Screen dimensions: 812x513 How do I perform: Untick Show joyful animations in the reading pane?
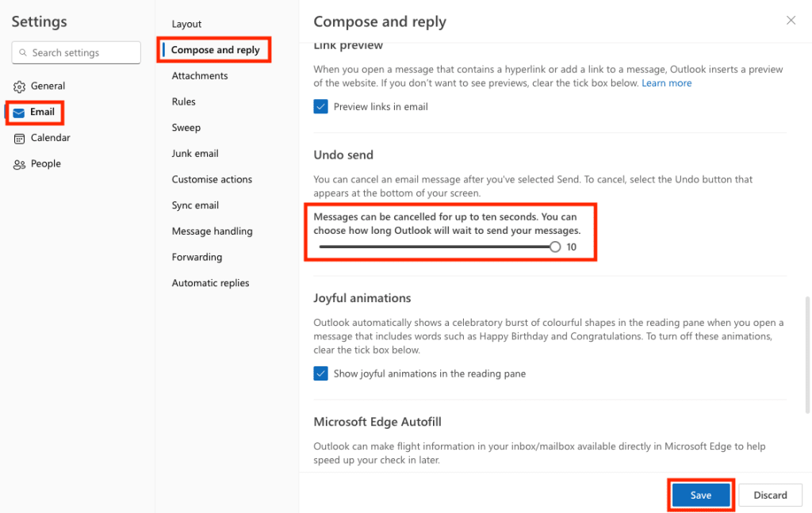pyautogui.click(x=320, y=373)
